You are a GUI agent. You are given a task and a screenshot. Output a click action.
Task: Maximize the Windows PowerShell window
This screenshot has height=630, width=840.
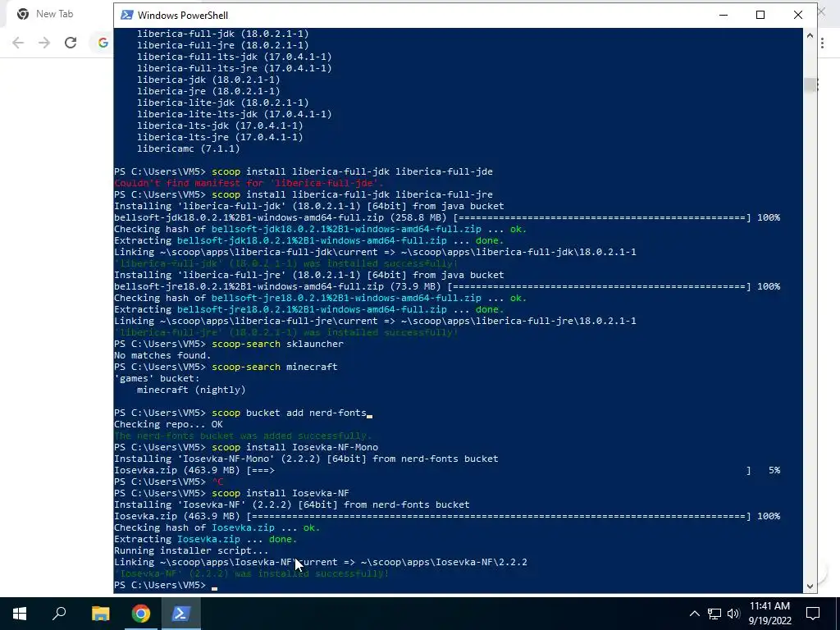pos(760,15)
